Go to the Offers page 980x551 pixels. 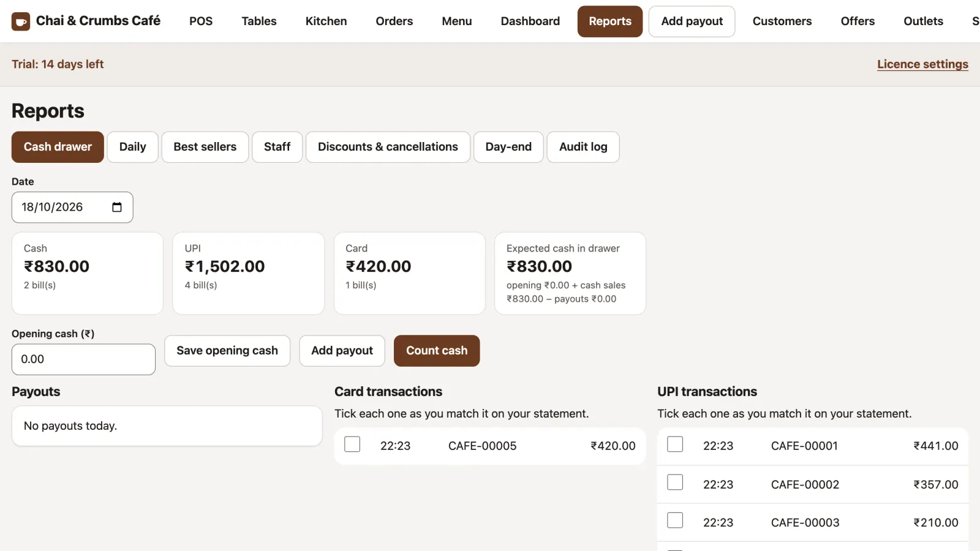tap(858, 21)
